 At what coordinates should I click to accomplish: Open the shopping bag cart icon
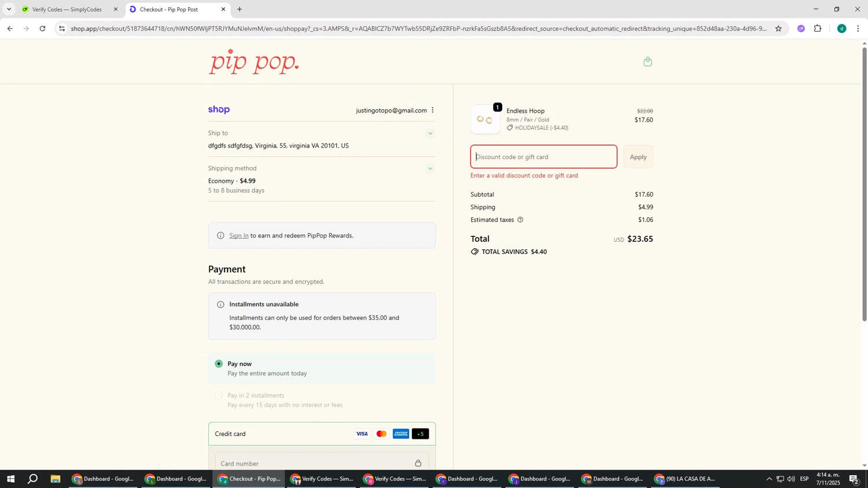[648, 62]
